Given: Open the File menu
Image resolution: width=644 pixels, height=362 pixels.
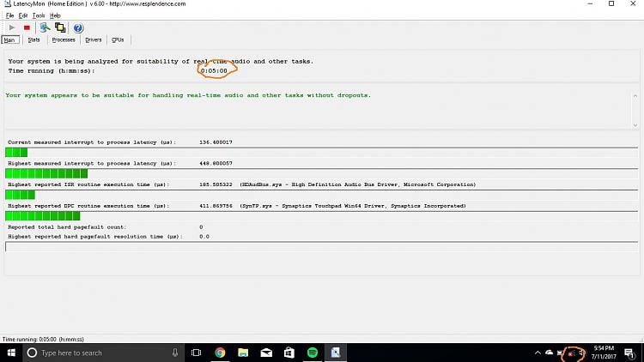Looking at the screenshot, I should [x=9, y=15].
